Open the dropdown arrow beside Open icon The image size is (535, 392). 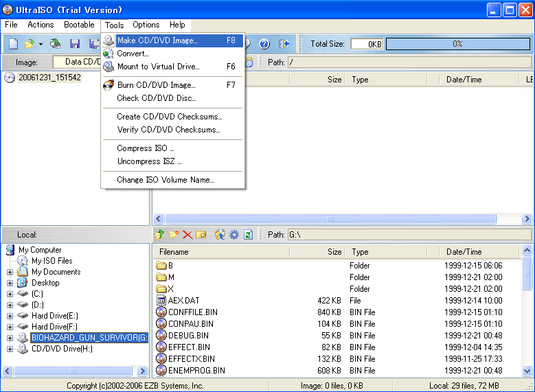pos(41,44)
